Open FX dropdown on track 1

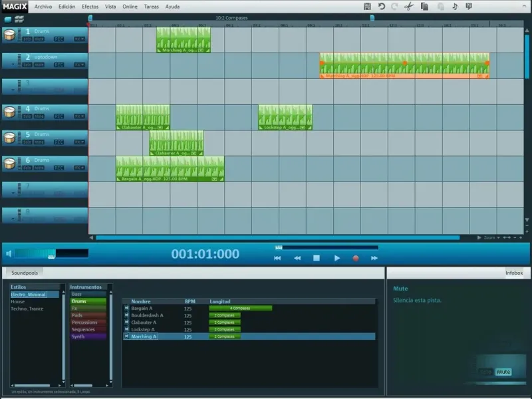[x=79, y=39]
